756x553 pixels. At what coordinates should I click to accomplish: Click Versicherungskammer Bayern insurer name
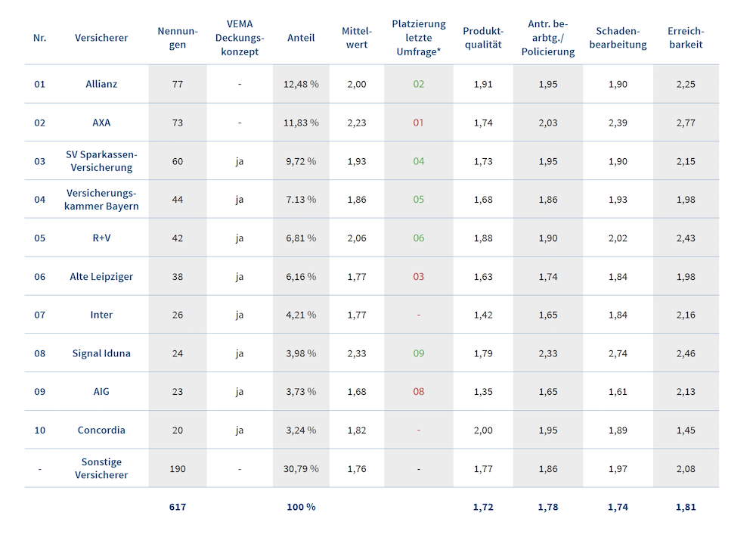[x=101, y=200]
